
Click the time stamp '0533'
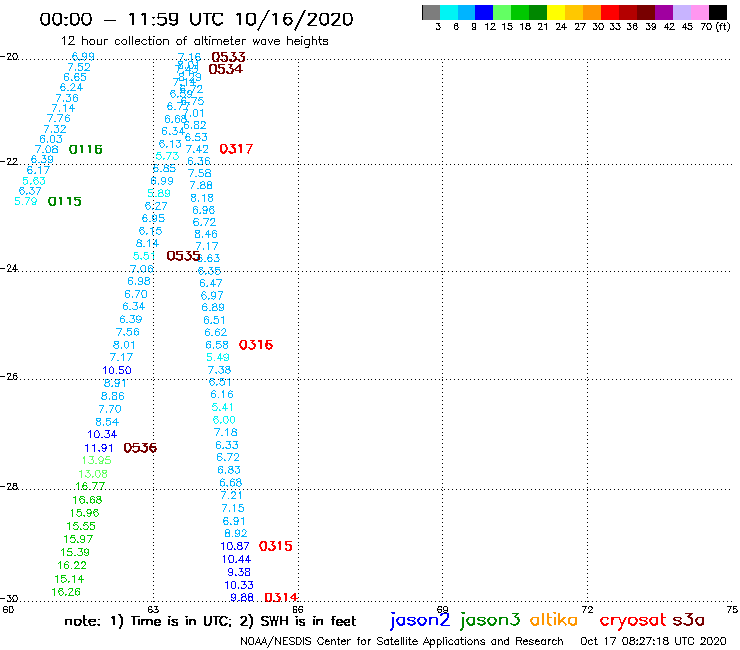point(228,57)
